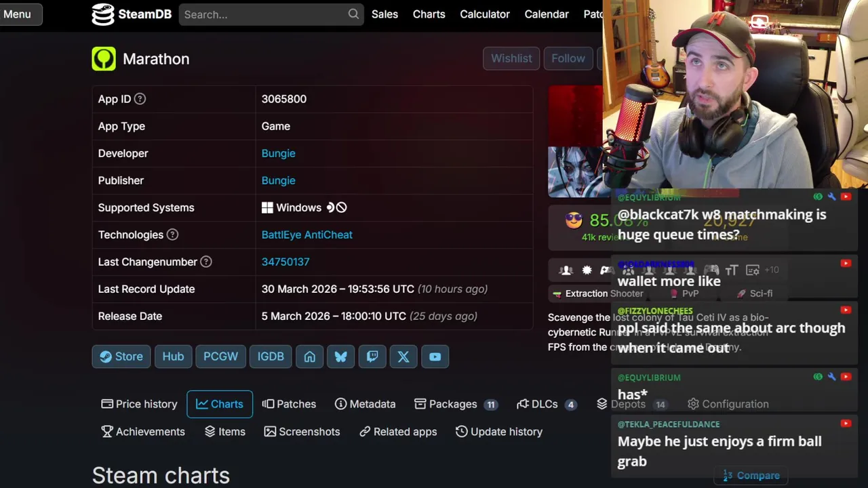Click the Marathon green app icon
Image resolution: width=868 pixels, height=488 pixels.
tap(104, 59)
